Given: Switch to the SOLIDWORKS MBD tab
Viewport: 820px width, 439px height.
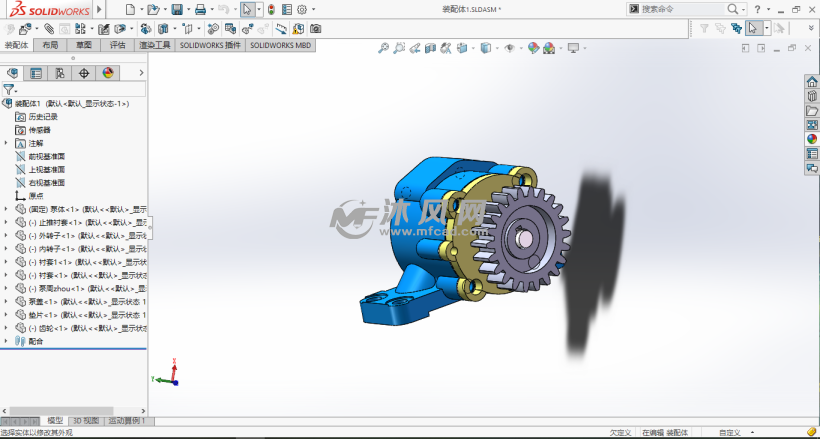Looking at the screenshot, I should click(x=281, y=45).
